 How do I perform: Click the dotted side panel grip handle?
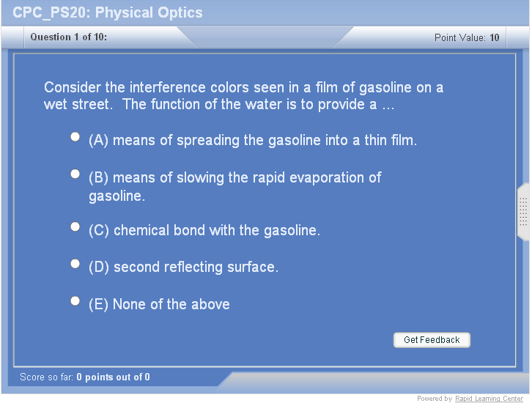coord(523,212)
